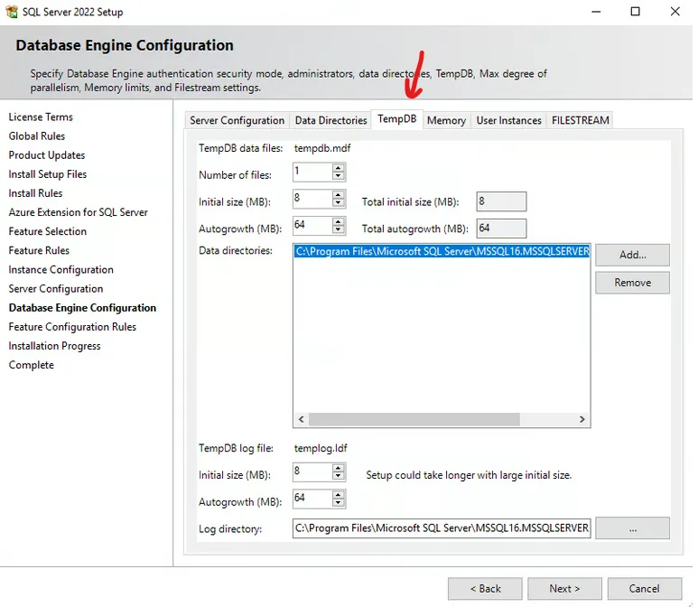Decrease data file Autogrowth spinner
698x616 pixels.
[x=339, y=229]
